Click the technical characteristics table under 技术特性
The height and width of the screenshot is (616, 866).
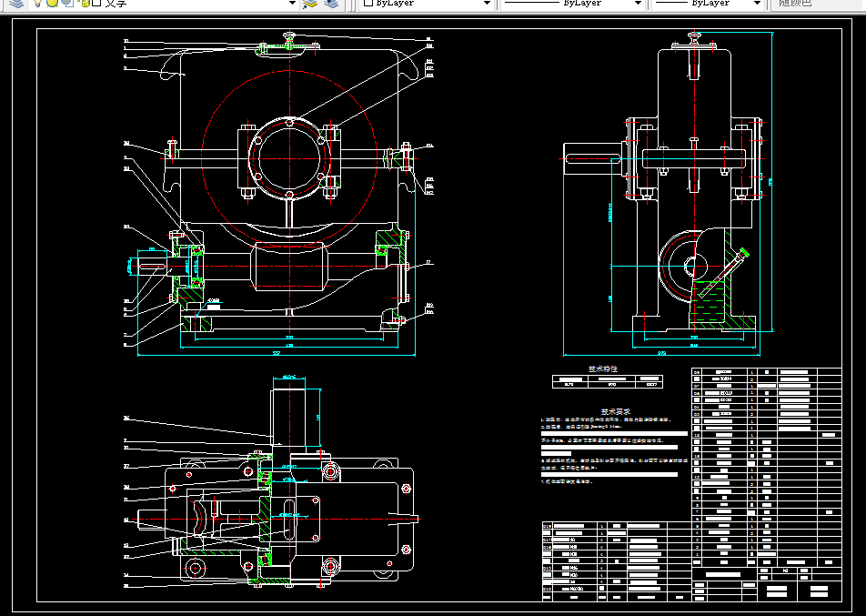[607, 381]
